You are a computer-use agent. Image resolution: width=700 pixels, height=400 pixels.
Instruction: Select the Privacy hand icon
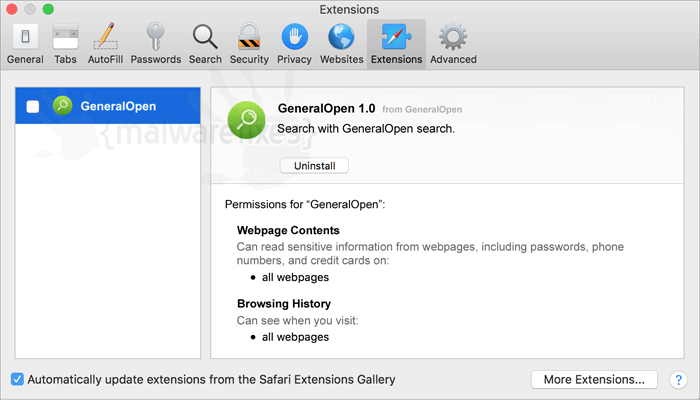[x=294, y=44]
